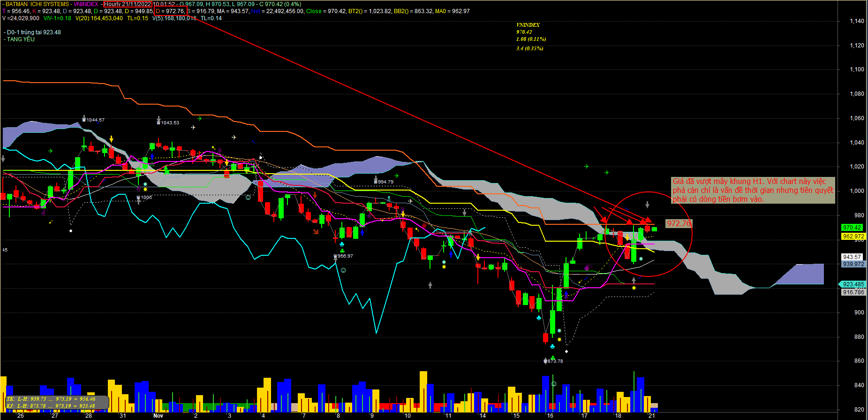Image resolution: width=868 pixels, height=420 pixels.
Task: Click the "S = 916.79" header value
Action: [x=201, y=11]
